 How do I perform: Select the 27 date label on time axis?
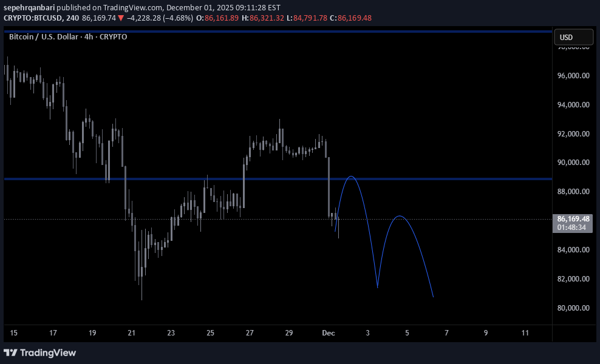250,333
